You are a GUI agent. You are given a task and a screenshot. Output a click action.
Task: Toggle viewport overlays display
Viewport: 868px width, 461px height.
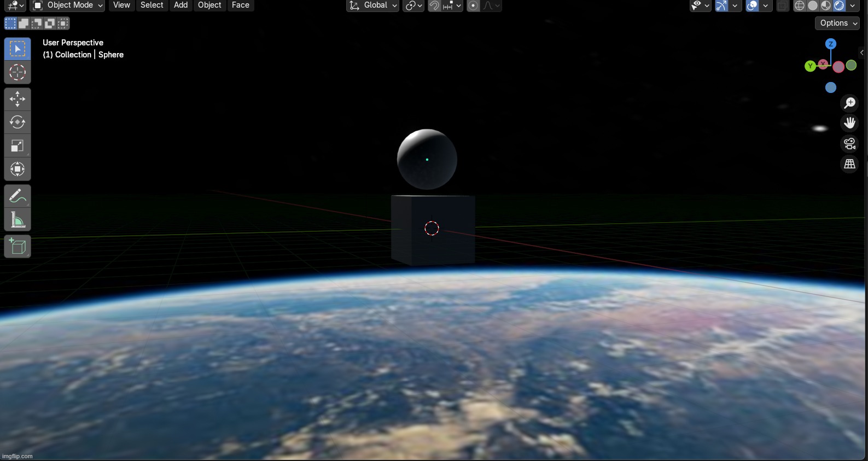753,5
